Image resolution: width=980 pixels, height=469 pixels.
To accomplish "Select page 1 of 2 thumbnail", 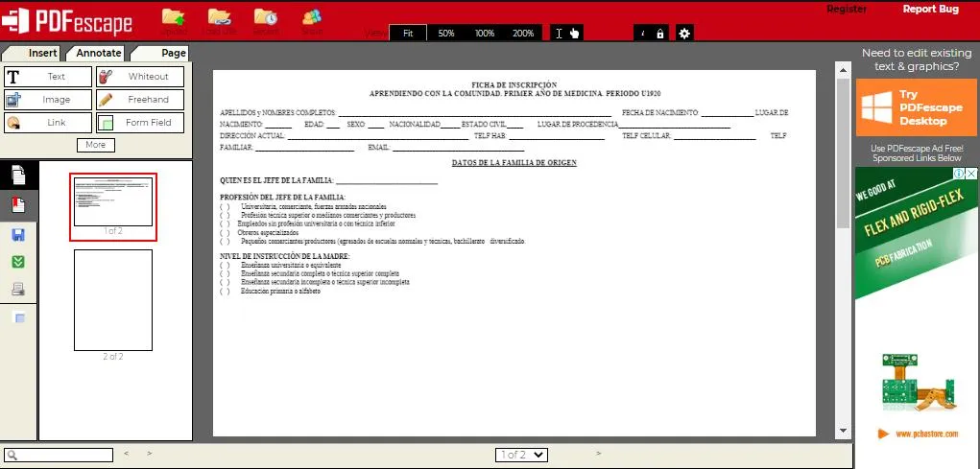I will 113,202.
